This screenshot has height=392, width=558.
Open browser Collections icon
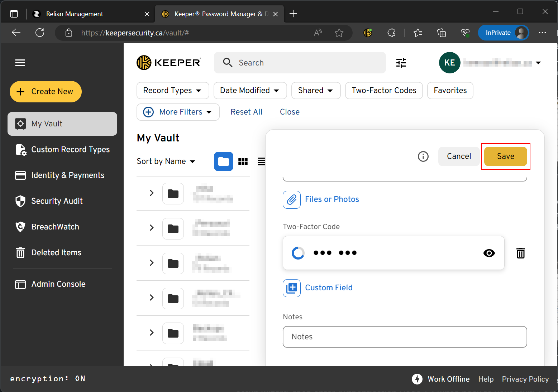pyautogui.click(x=442, y=33)
